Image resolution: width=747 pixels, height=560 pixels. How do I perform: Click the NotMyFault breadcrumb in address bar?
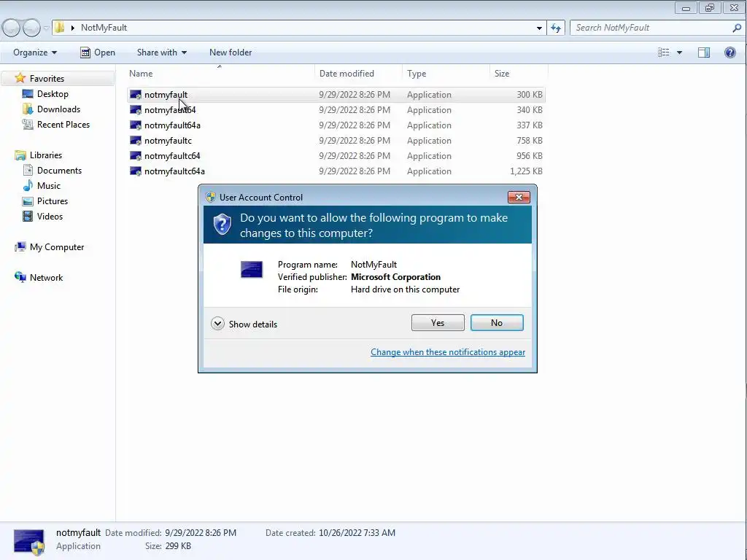[104, 28]
